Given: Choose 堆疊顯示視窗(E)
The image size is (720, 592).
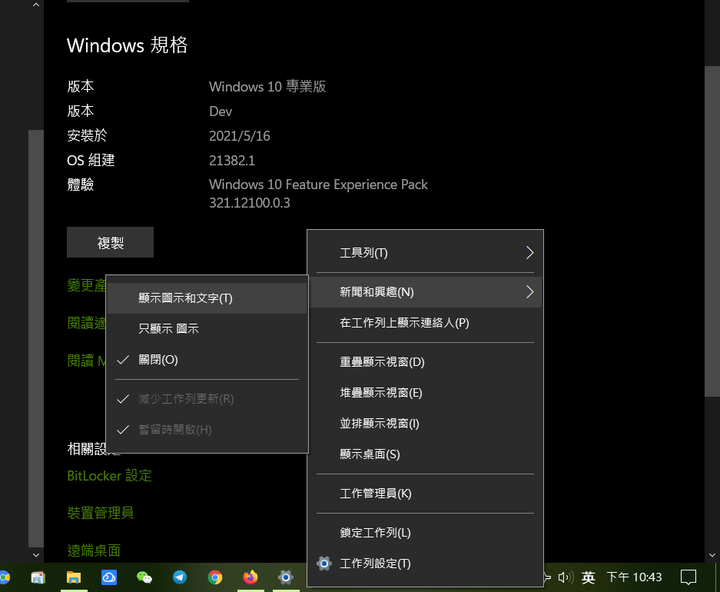Looking at the screenshot, I should click(425, 393).
